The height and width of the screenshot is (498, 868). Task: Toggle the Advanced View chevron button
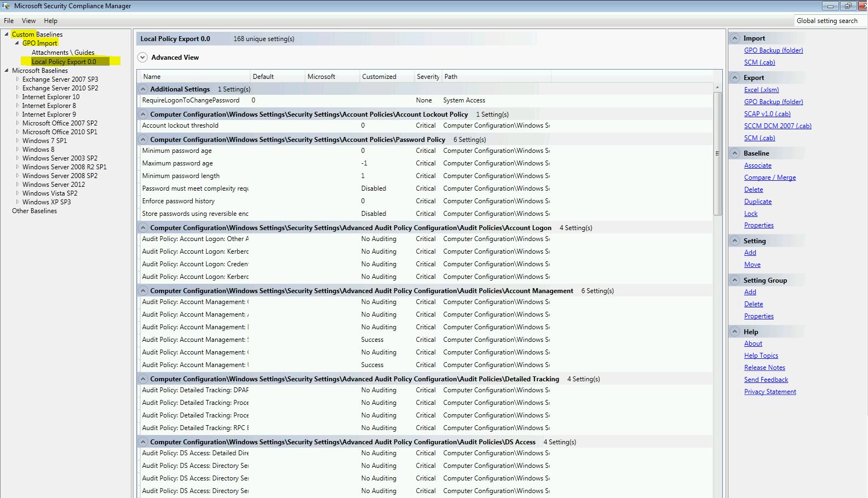pos(142,58)
